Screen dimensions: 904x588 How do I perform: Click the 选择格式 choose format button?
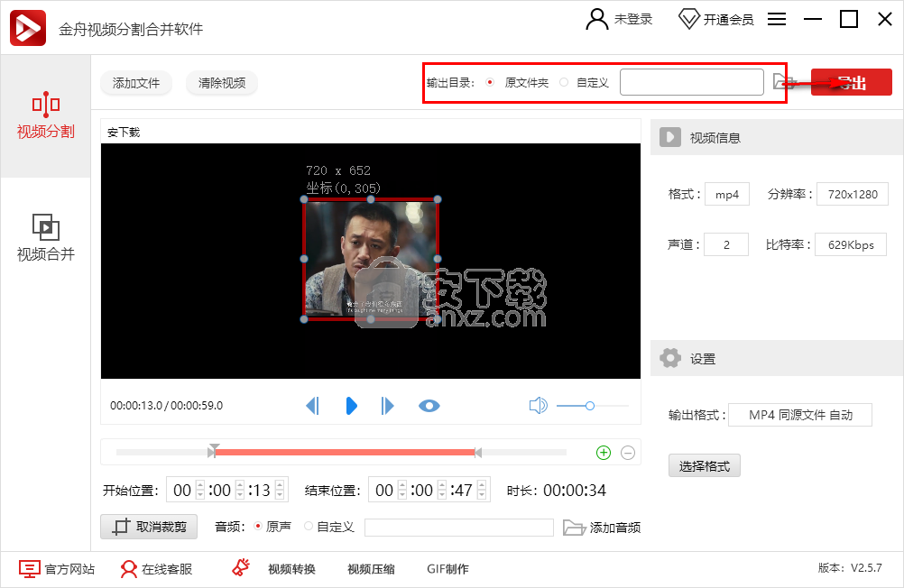click(705, 465)
